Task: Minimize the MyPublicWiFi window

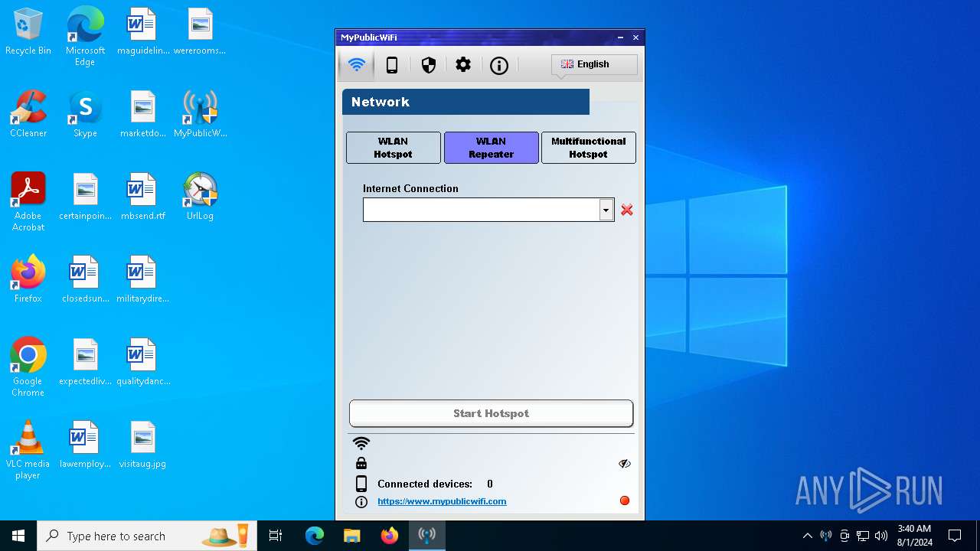Action: (621, 37)
